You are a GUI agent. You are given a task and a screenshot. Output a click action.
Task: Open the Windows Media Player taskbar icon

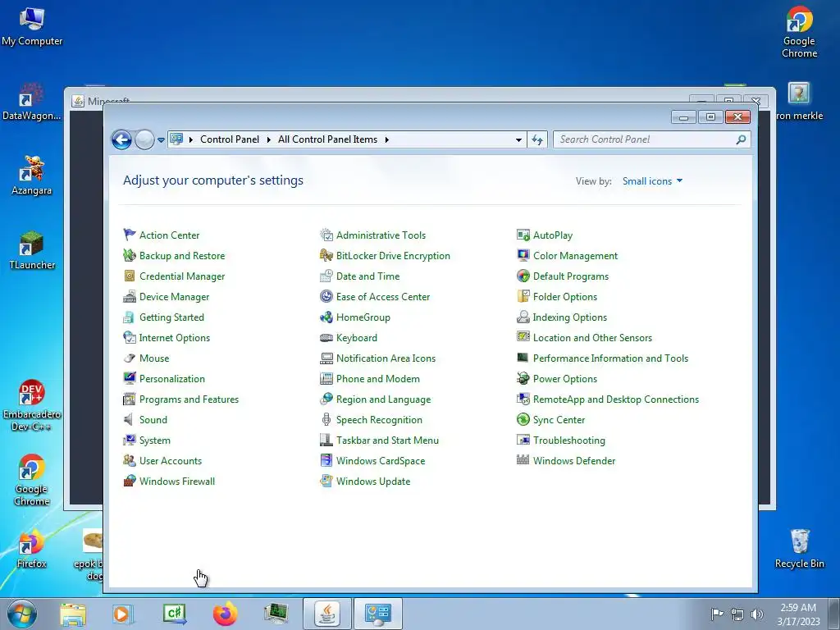click(123, 614)
